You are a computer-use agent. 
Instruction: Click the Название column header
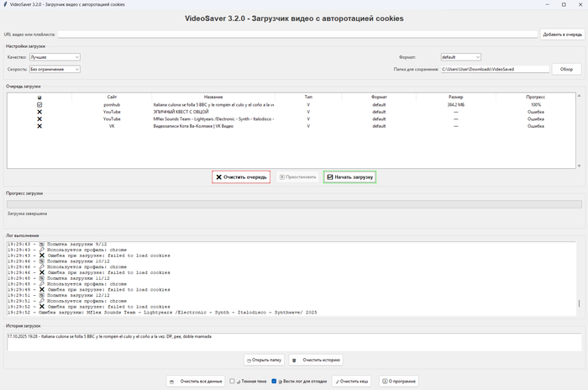click(213, 97)
